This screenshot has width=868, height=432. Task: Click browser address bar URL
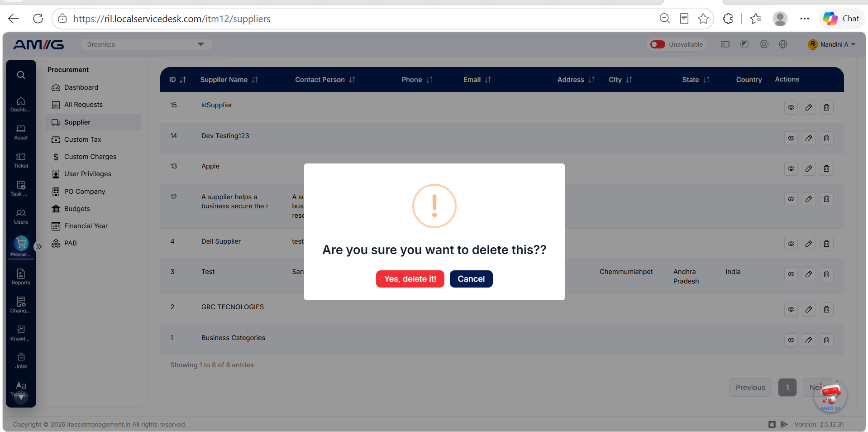(x=172, y=19)
